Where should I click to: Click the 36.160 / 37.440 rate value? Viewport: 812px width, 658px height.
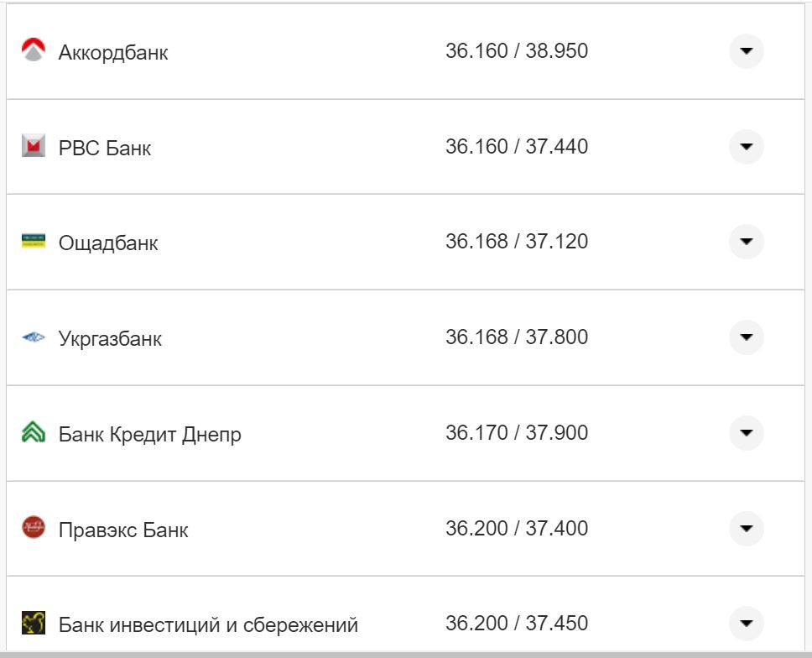(x=517, y=147)
